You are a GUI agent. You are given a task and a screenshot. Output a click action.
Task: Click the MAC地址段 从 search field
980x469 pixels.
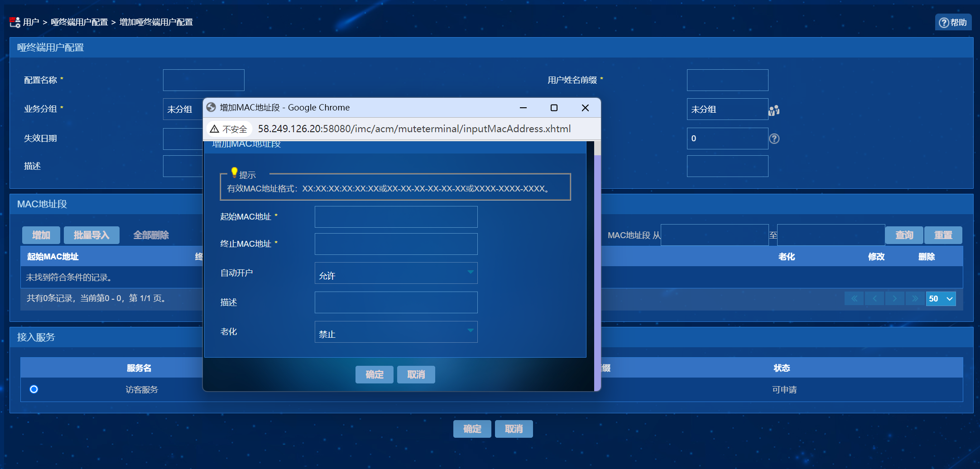pyautogui.click(x=715, y=235)
